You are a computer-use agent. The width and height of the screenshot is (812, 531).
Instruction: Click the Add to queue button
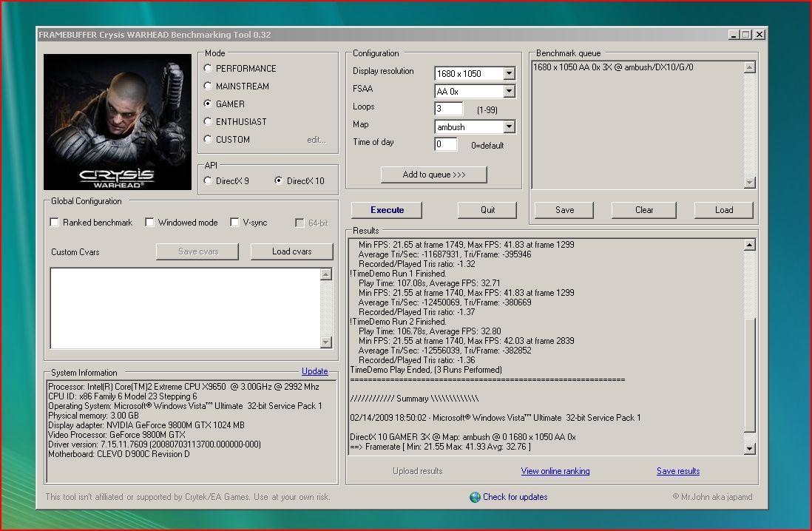point(434,175)
